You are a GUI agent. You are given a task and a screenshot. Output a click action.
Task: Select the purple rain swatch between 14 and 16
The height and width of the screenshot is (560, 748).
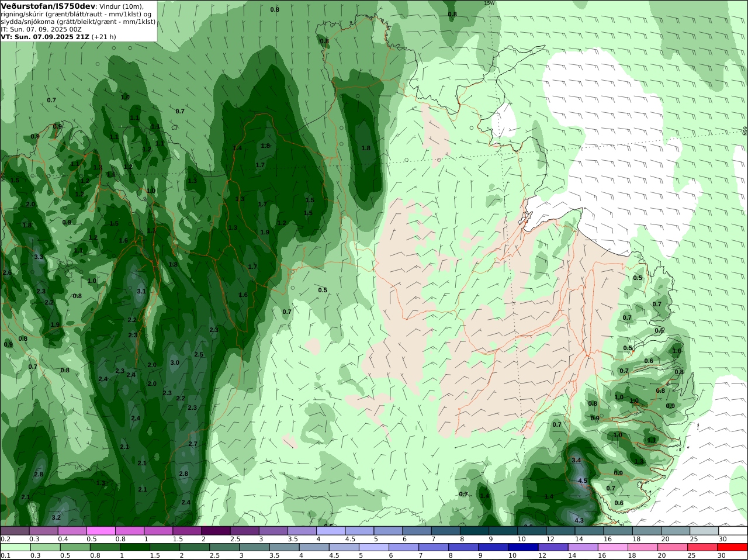[x=583, y=547]
